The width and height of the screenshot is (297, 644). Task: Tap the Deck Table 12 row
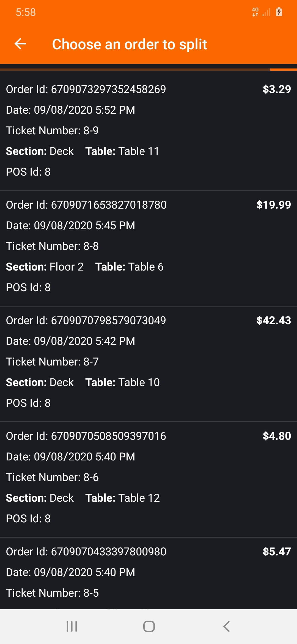point(82,498)
